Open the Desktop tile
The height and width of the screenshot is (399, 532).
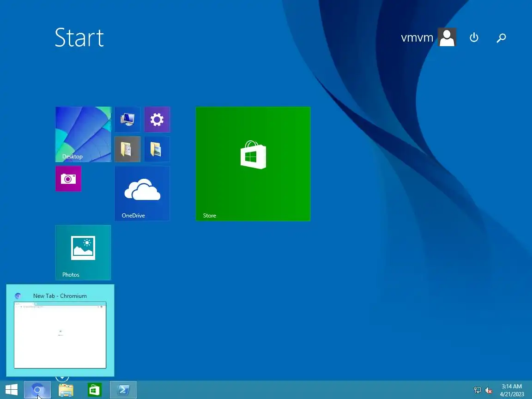[x=83, y=134]
